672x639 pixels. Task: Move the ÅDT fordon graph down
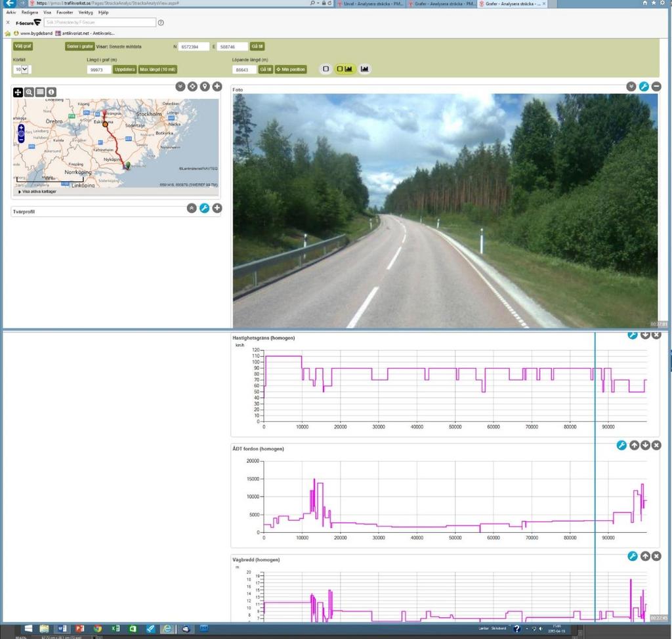click(x=646, y=445)
